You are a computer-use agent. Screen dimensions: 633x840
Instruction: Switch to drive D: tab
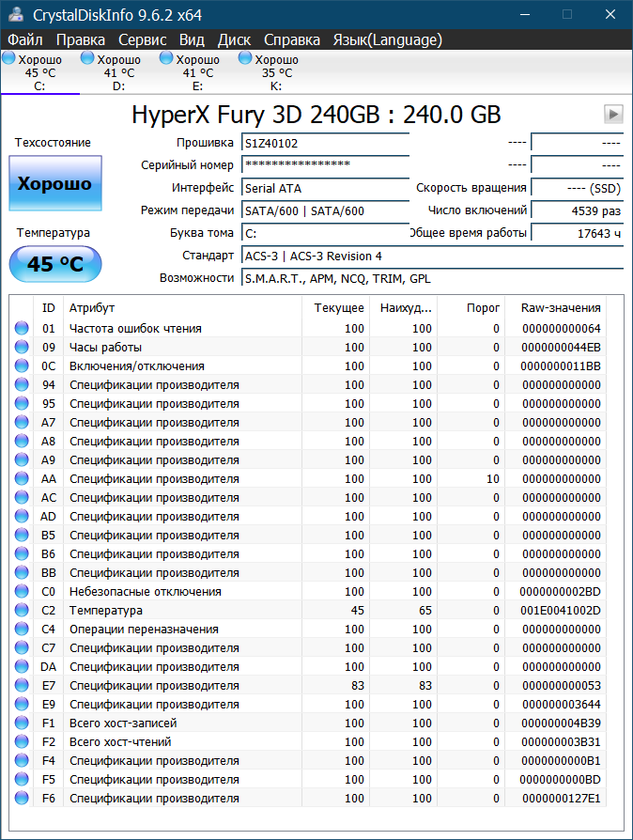click(119, 73)
